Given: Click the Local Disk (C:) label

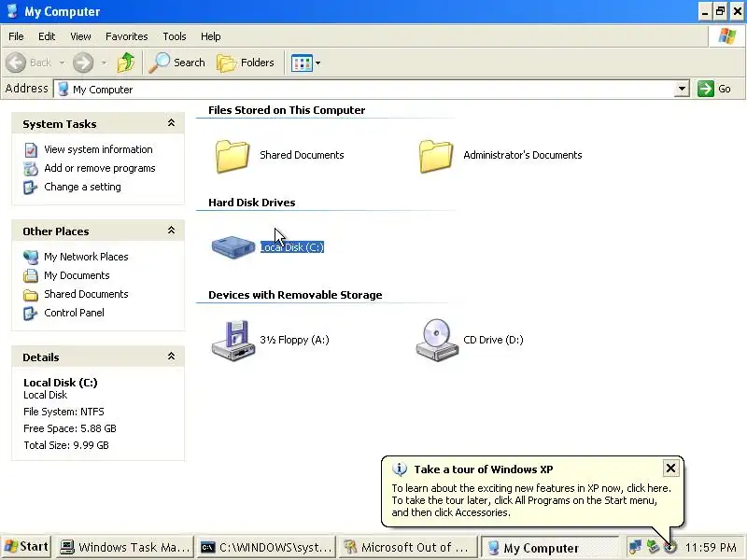Looking at the screenshot, I should 292,247.
